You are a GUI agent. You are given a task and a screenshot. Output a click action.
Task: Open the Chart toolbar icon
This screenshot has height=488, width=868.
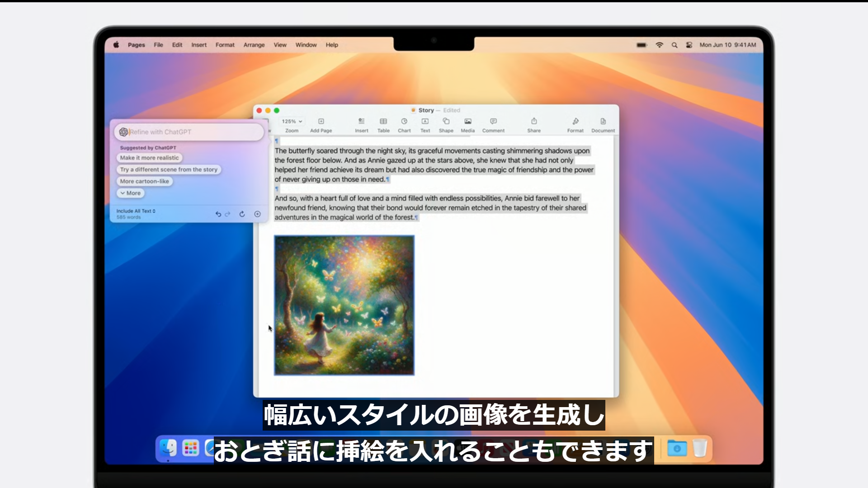click(404, 122)
